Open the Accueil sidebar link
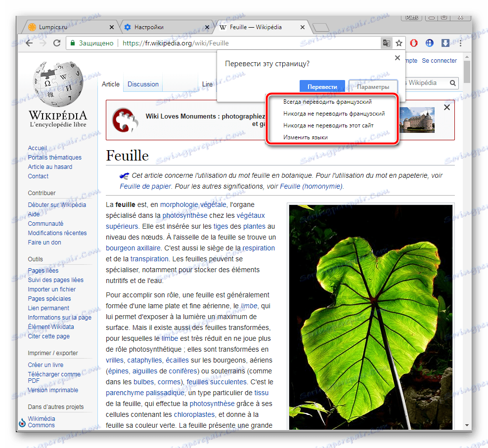 38,148
